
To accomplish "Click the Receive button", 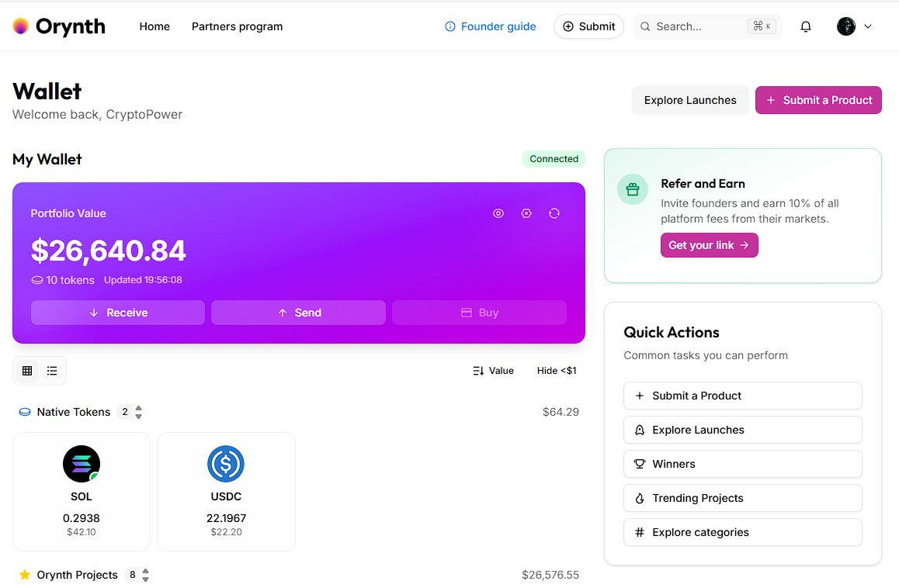I will click(x=117, y=313).
